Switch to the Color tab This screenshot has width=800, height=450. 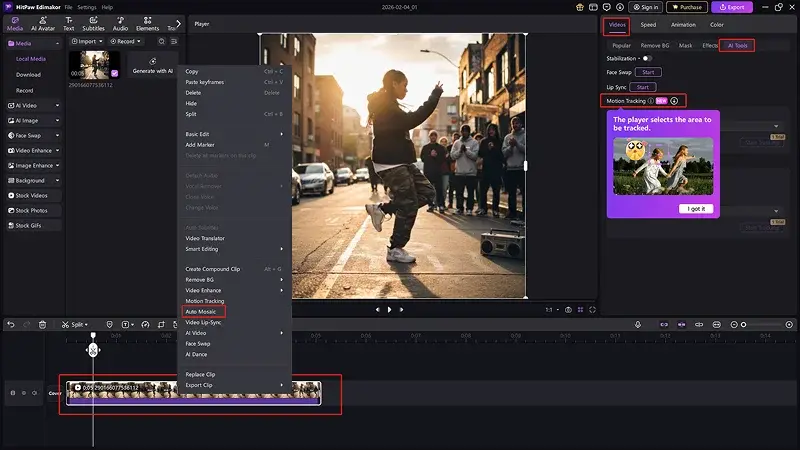tap(717, 24)
